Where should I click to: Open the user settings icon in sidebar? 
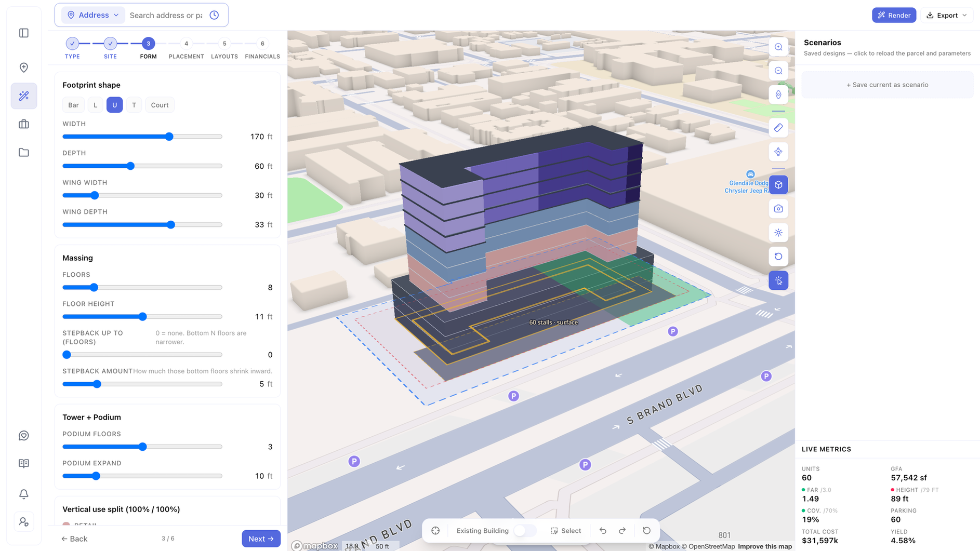(24, 522)
